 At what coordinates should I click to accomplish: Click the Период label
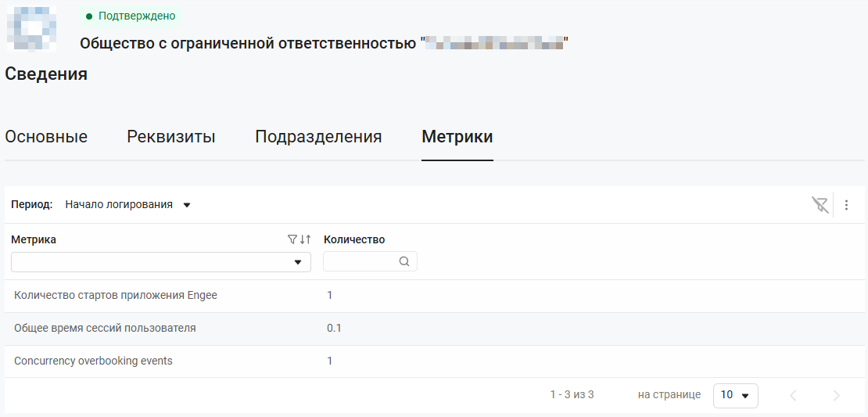31,205
